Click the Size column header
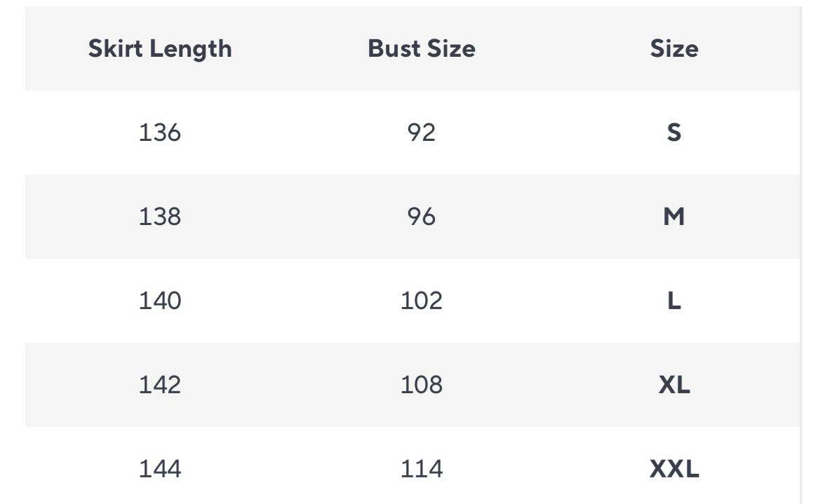Screen dimensions: 825x504 click(674, 49)
